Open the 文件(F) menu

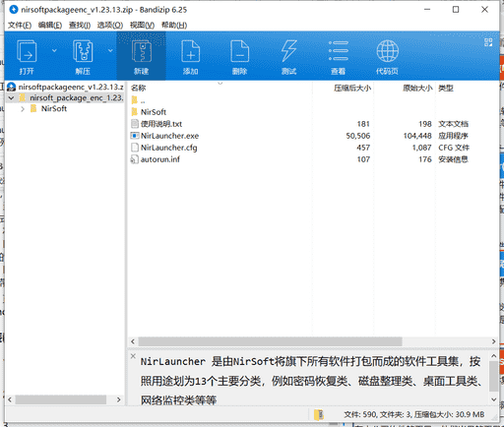[x=20, y=26]
